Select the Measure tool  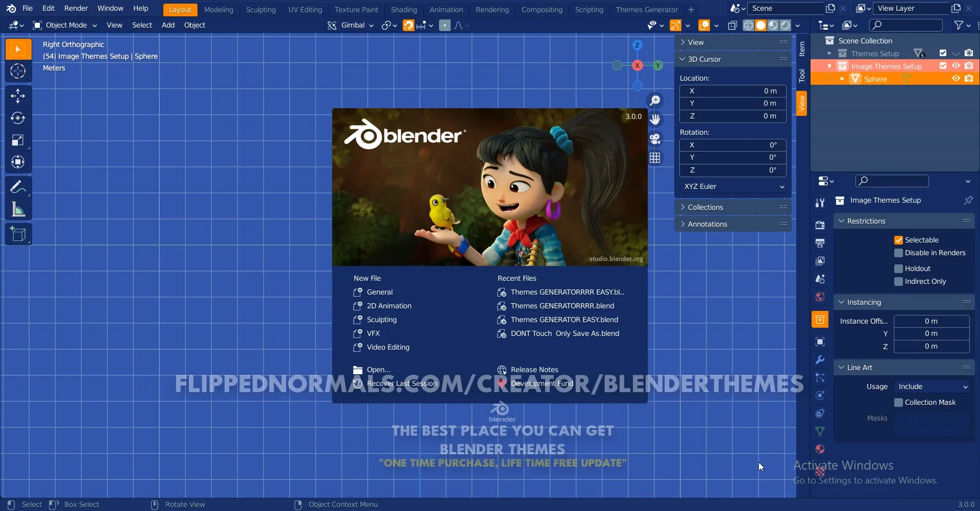tap(18, 210)
